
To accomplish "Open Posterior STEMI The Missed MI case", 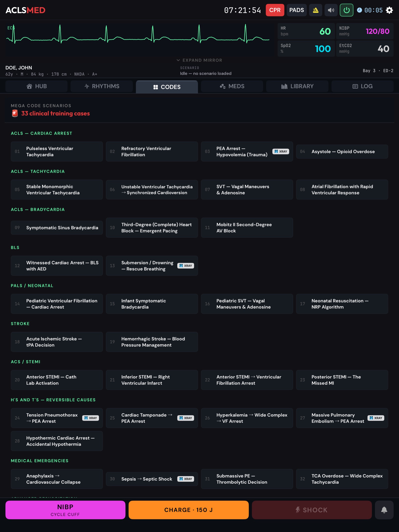I will click(342, 380).
